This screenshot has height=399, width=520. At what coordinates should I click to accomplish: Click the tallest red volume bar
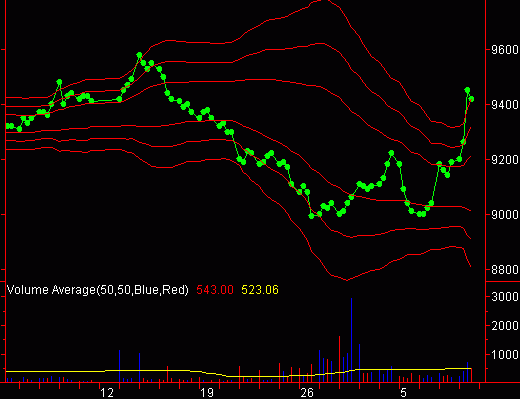click(339, 359)
